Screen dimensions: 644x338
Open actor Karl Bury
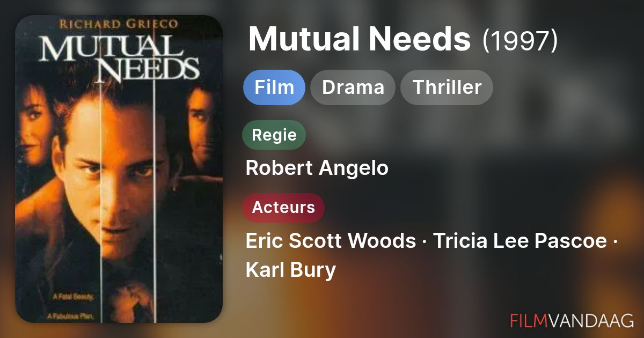coord(290,270)
